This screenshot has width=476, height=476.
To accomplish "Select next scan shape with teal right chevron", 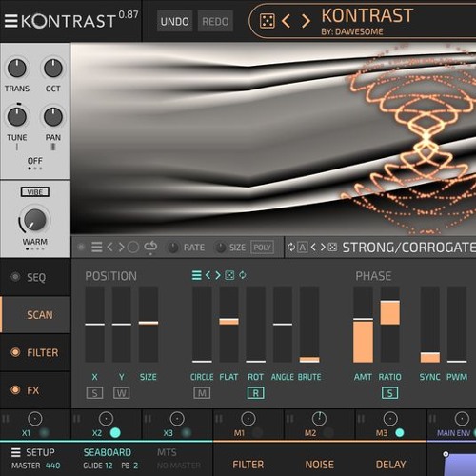I will (218, 275).
